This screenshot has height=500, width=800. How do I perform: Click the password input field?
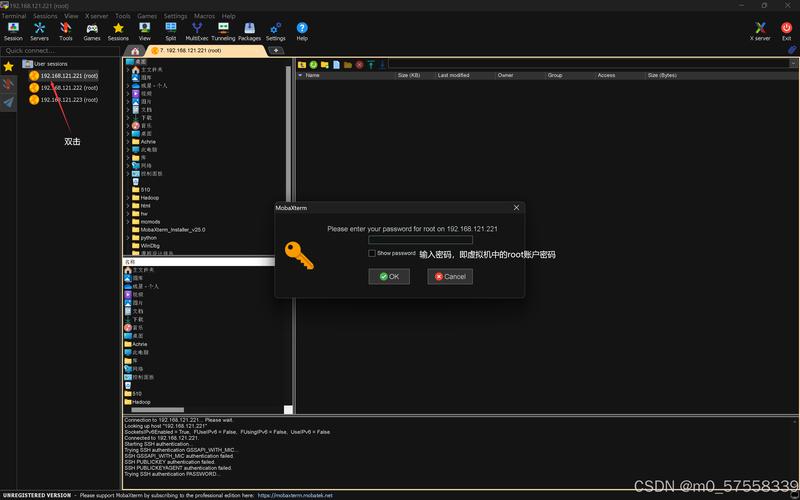pos(419,240)
